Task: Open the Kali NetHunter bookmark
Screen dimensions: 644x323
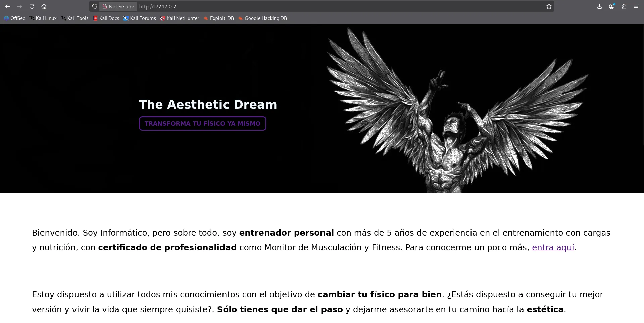Action: pyautogui.click(x=180, y=18)
